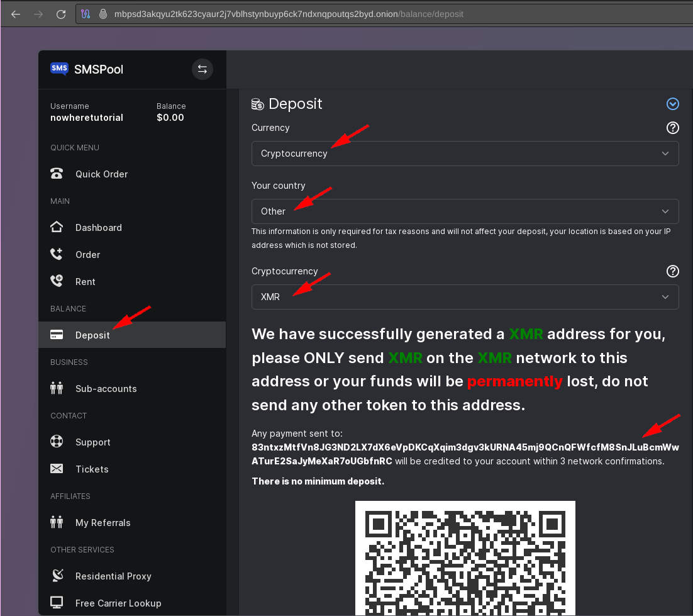Click the SMSPool brand name
Screen dimensions: 693x616
point(99,69)
